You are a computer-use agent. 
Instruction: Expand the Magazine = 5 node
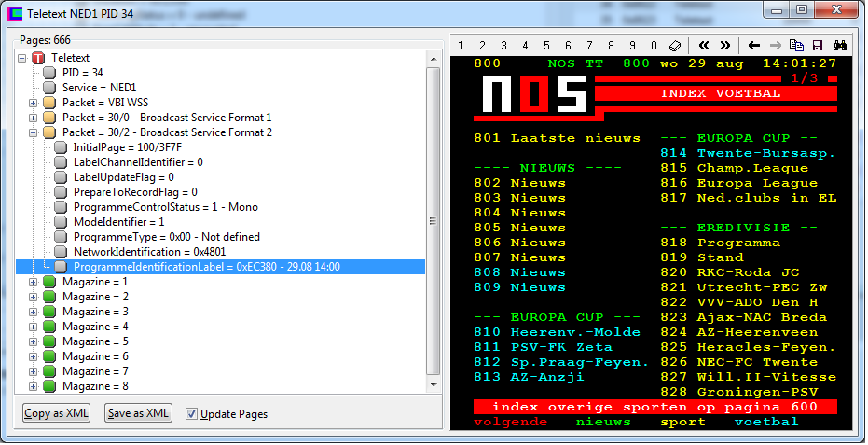[x=34, y=341]
